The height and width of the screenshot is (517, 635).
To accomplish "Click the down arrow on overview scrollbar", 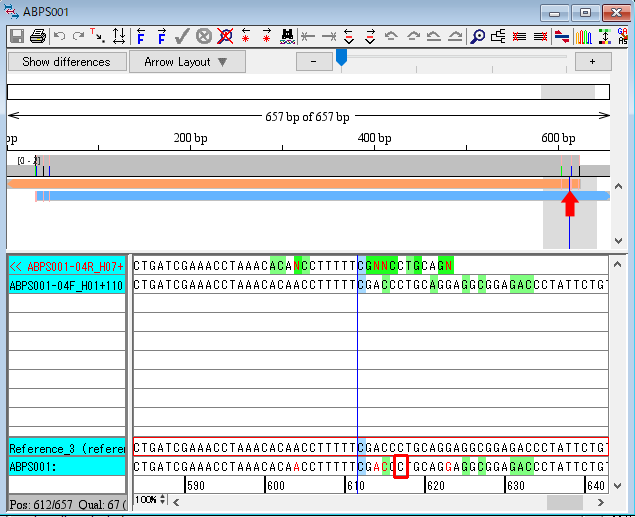I will click(x=617, y=241).
